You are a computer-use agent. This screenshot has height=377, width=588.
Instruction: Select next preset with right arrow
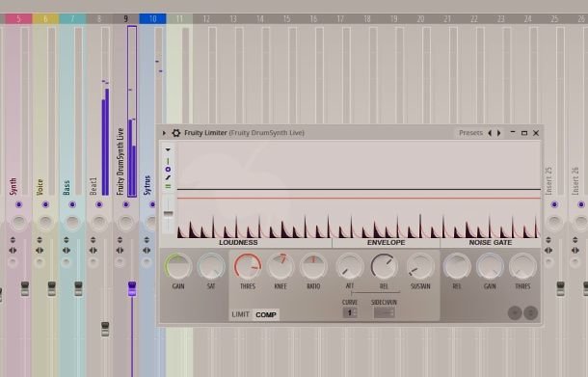coord(499,133)
